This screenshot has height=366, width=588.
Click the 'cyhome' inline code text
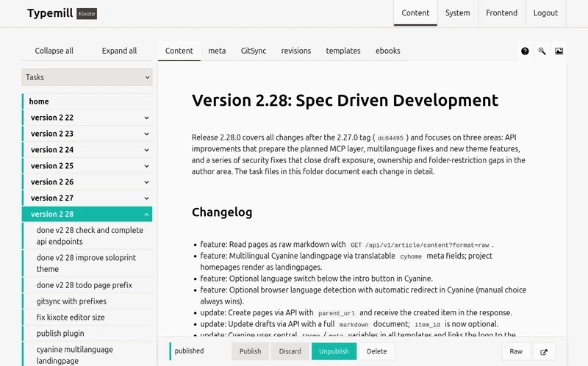point(411,256)
